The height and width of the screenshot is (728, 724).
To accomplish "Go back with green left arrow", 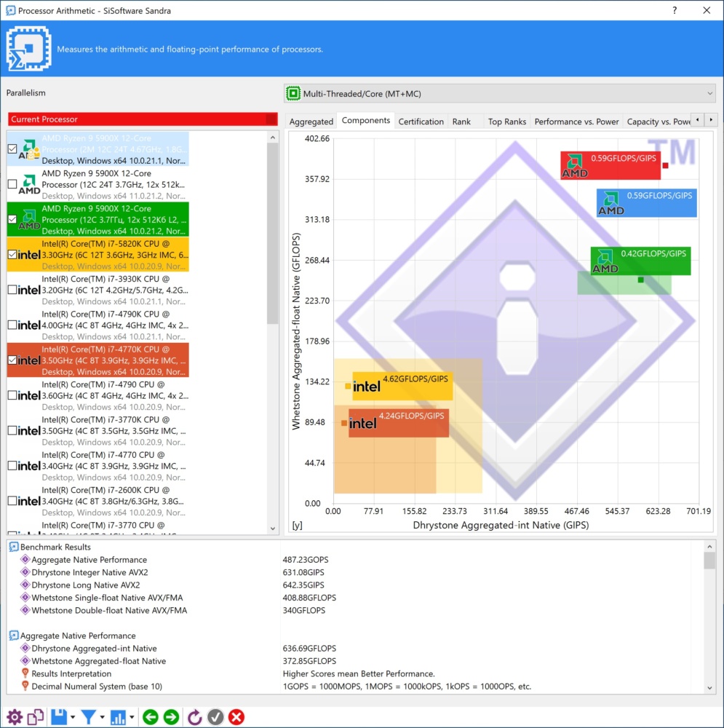I will (151, 717).
